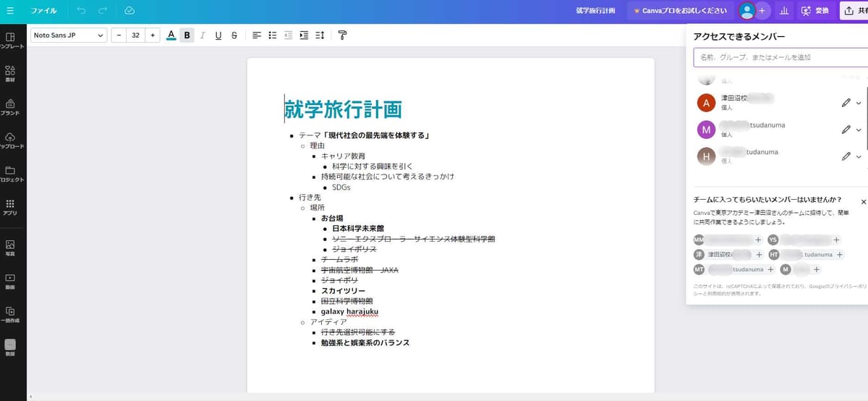Screen dimensions: 868x401
Task: Click avatar of member A 津田沼校
Action: (x=706, y=103)
